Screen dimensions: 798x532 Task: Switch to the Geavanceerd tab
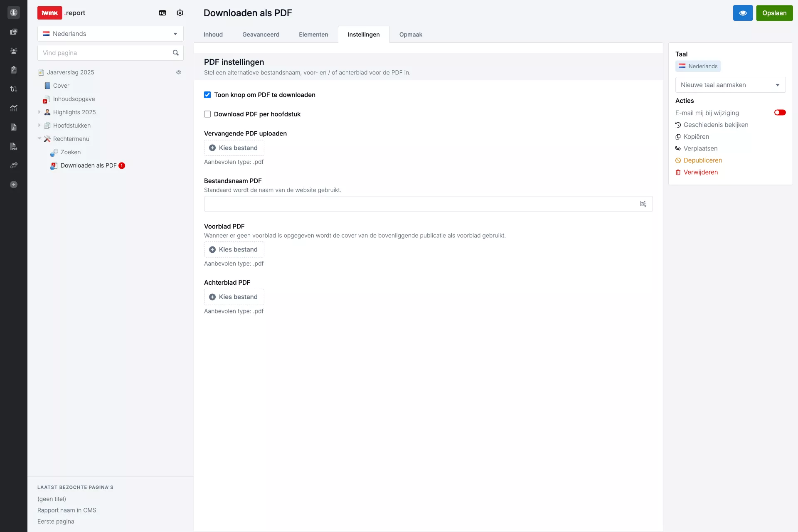click(261, 34)
